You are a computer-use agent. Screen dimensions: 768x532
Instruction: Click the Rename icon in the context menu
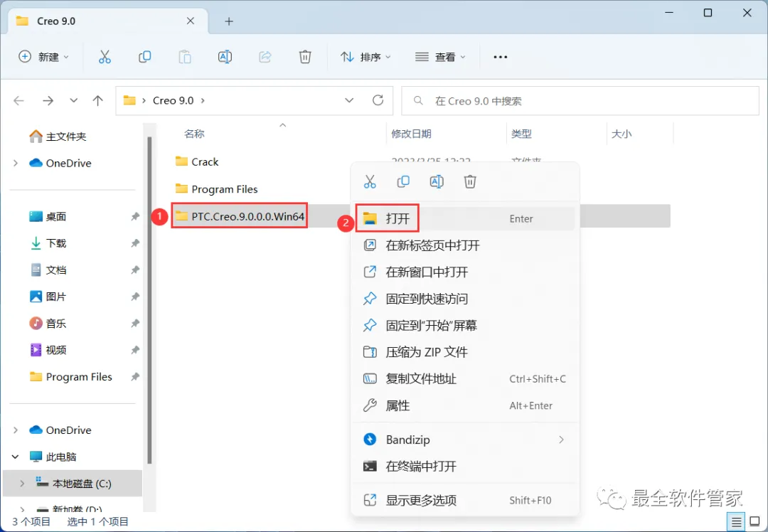click(x=437, y=182)
